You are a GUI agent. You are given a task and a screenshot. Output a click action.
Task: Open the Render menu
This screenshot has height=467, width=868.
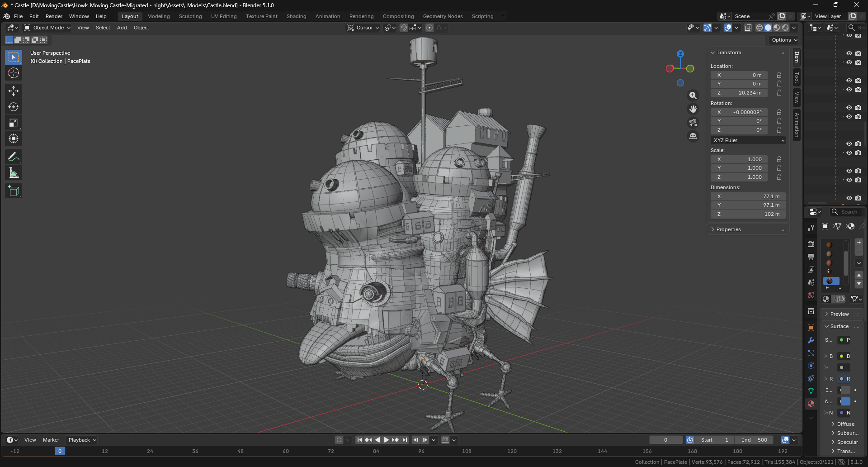54,16
